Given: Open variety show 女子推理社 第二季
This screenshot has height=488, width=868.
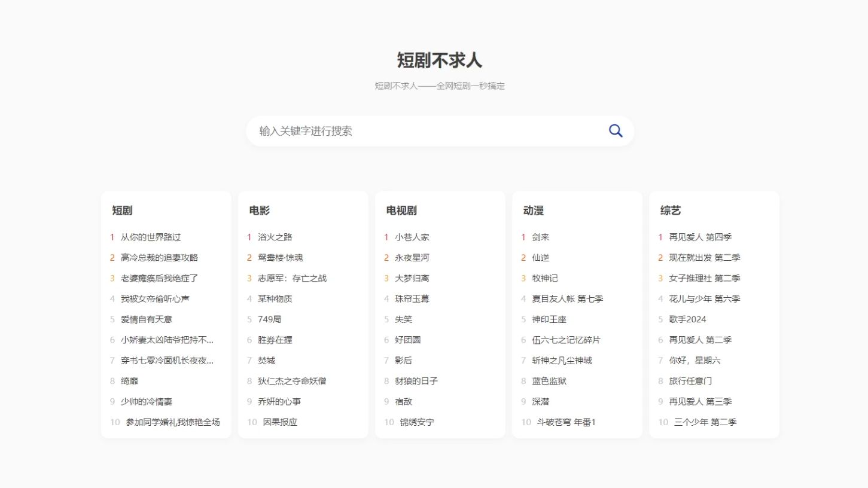Looking at the screenshot, I should click(705, 278).
